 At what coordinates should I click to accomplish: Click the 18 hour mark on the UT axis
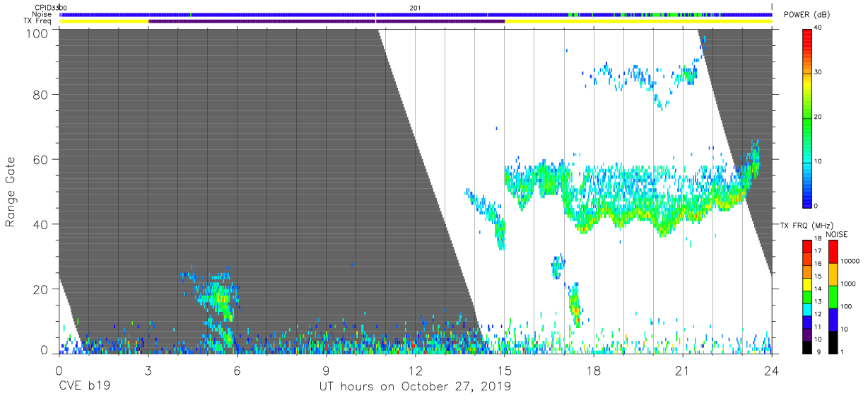coord(593,370)
